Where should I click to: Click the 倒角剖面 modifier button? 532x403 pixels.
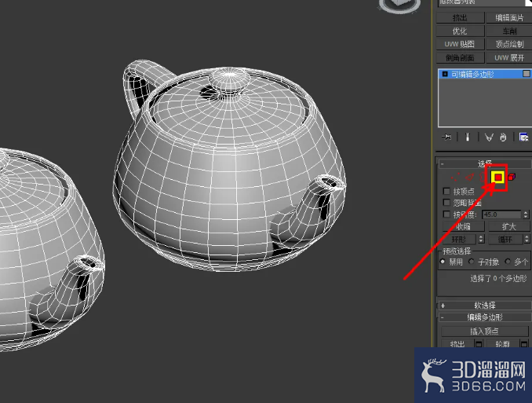click(x=460, y=58)
